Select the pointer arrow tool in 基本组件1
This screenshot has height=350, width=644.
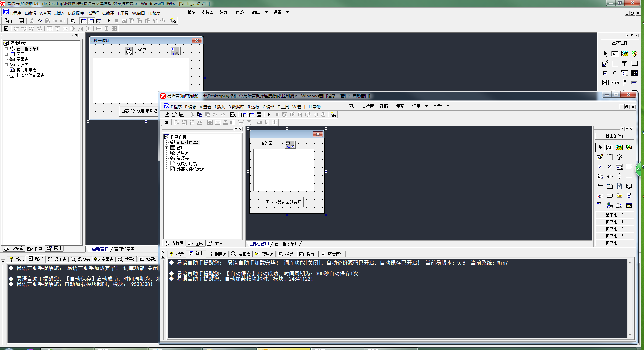[600, 147]
